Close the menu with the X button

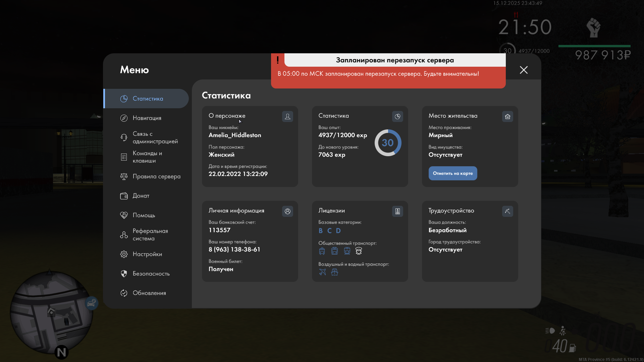click(524, 70)
